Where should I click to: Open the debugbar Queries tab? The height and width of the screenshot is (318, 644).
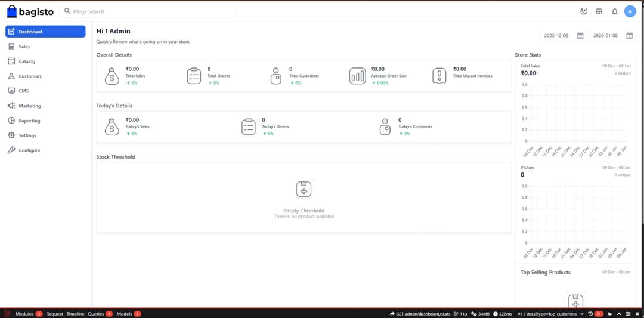coord(95,314)
